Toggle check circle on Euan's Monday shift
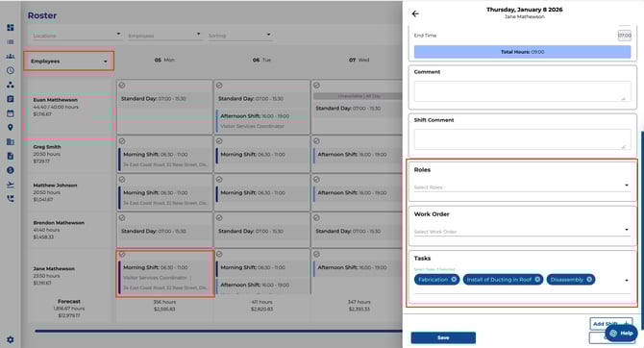 coord(122,85)
